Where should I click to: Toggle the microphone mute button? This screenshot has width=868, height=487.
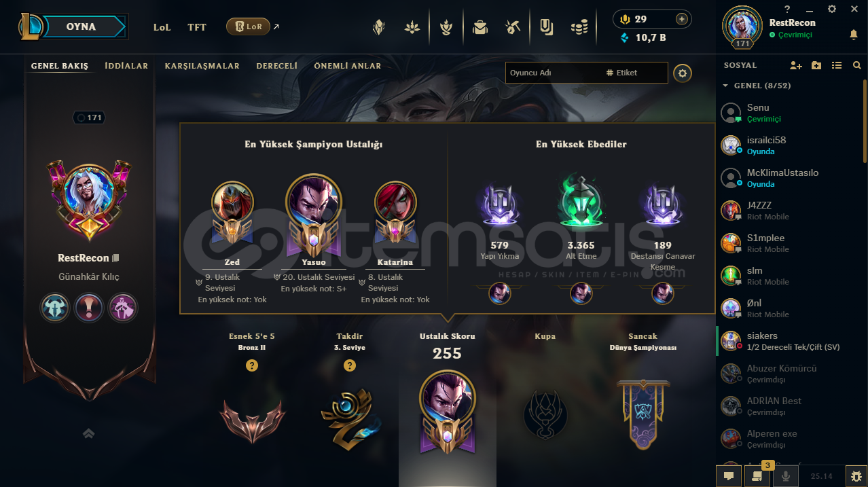(786, 476)
